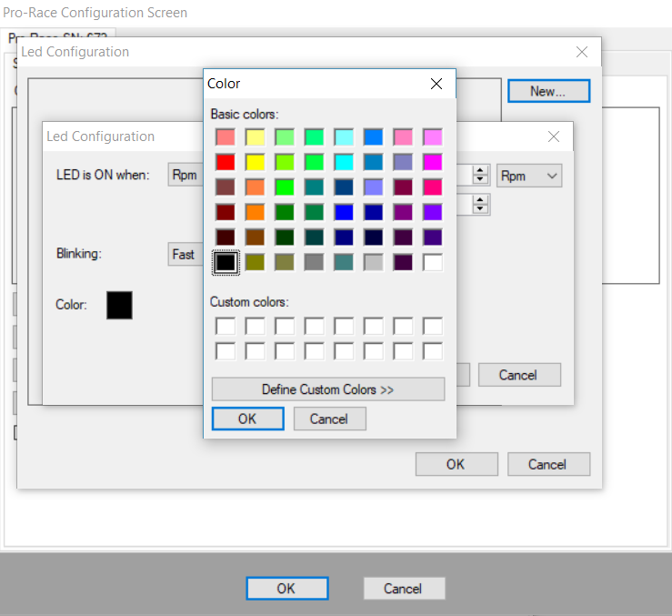Viewport: 672px width, 616px height.
Task: Choose the white swatch in Basic colors
Action: (x=433, y=262)
